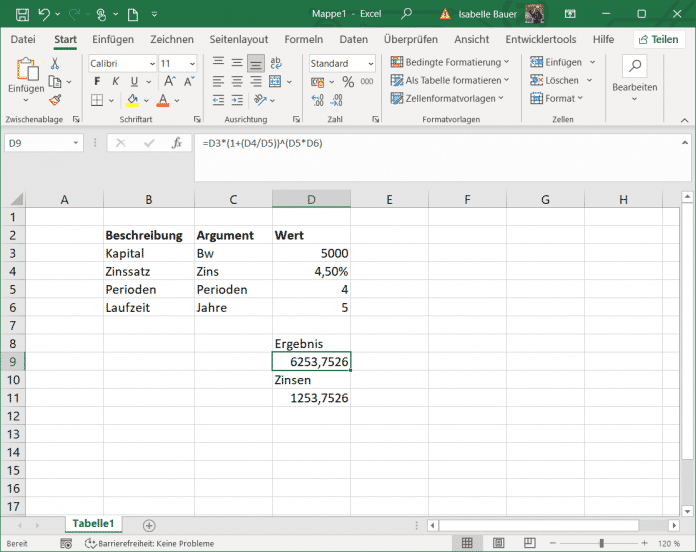The image size is (696, 552).
Task: Add a new sheet with plus icon
Action: point(149,525)
